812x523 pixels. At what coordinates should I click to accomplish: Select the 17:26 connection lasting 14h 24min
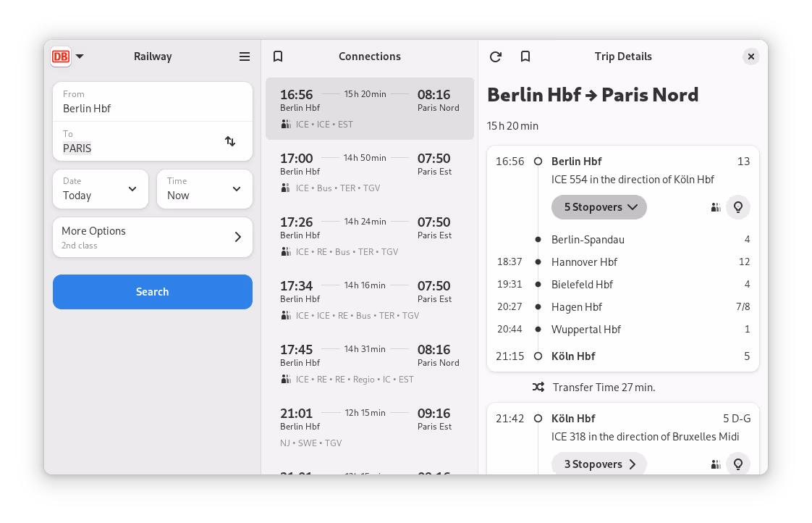pos(370,236)
